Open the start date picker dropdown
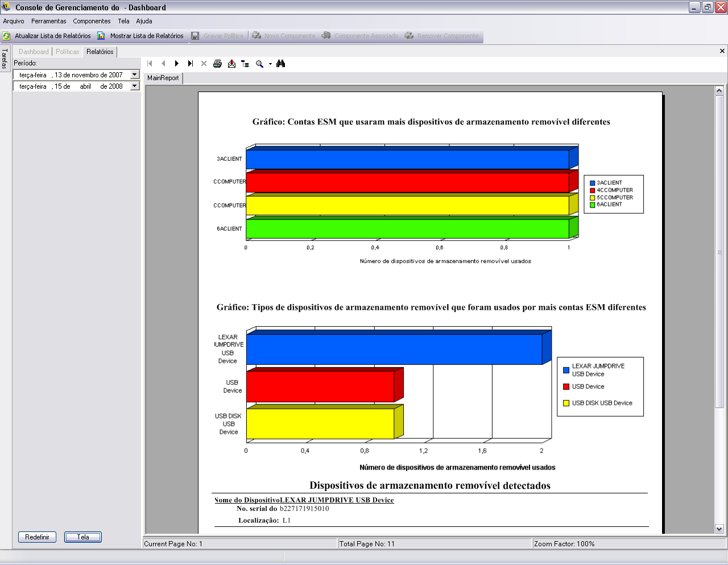The image size is (728, 565). point(135,74)
